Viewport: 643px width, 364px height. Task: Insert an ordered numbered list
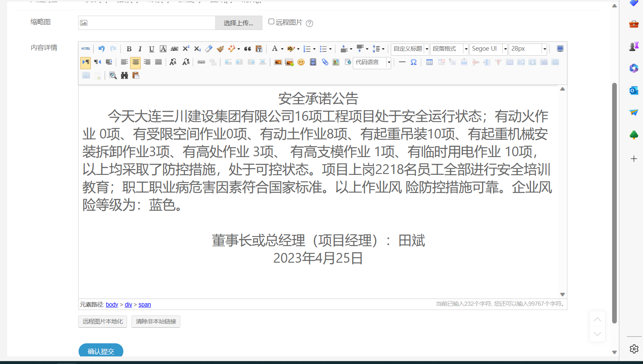pyautogui.click(x=307, y=49)
